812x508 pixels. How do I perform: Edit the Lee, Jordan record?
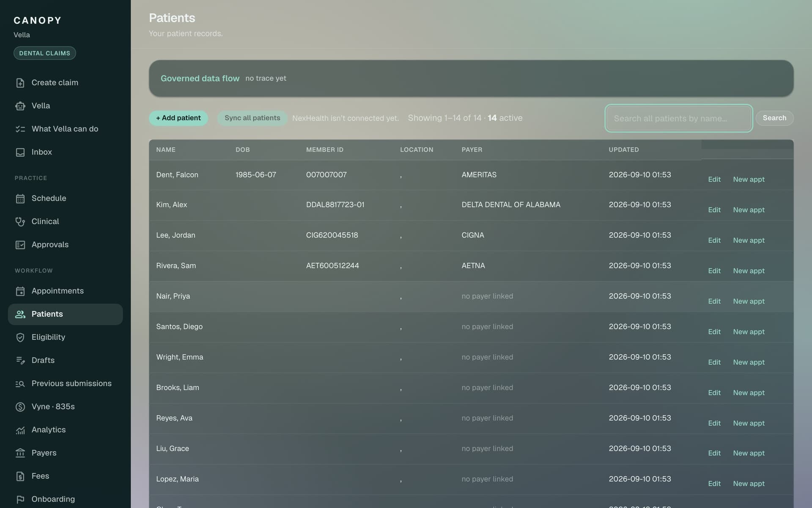(x=714, y=240)
